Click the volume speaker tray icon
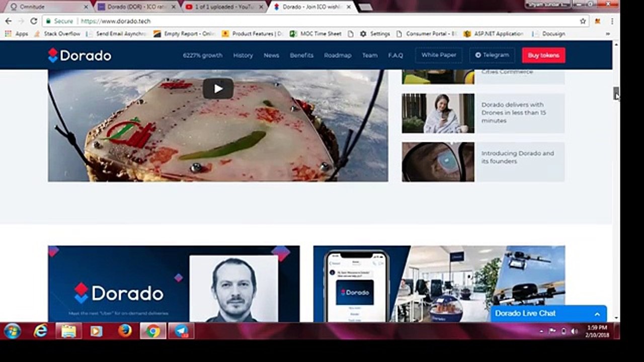644x362 pixels. click(x=575, y=331)
